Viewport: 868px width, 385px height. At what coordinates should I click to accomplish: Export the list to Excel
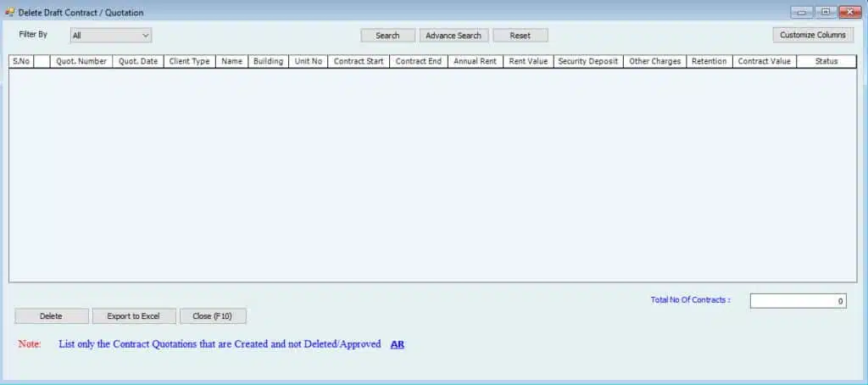point(133,316)
